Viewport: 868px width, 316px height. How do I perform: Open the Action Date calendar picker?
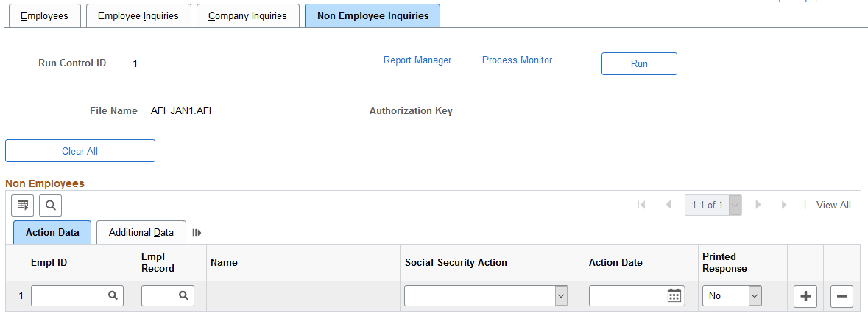click(674, 295)
